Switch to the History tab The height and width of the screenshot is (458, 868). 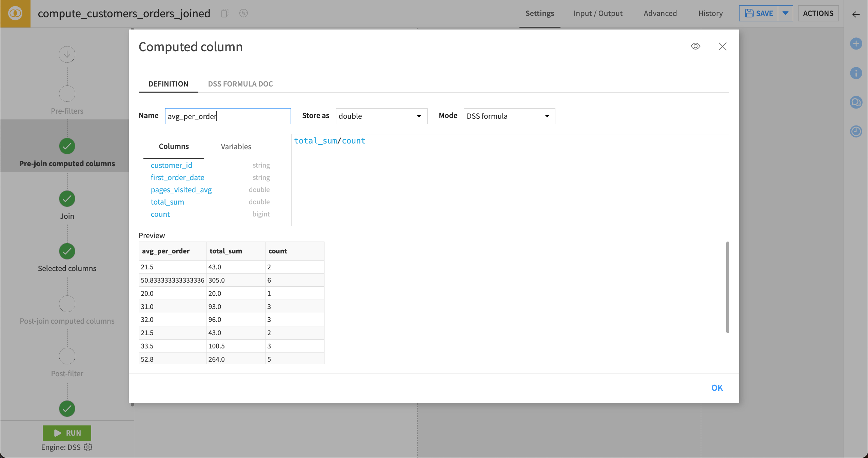710,14
